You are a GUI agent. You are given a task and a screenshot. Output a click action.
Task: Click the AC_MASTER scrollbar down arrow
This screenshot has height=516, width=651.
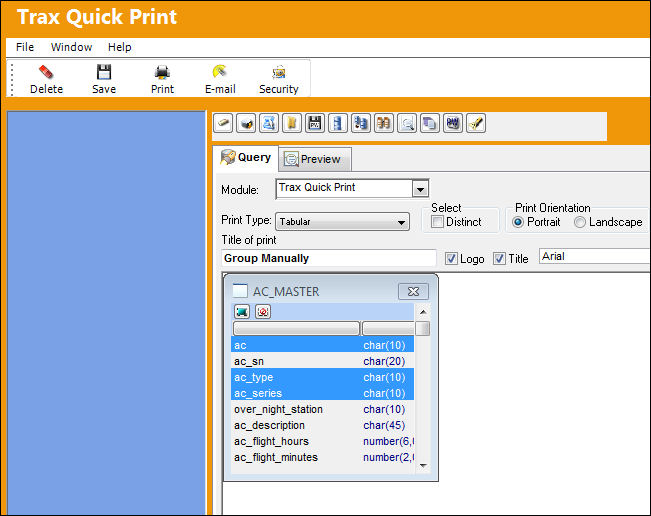423,466
